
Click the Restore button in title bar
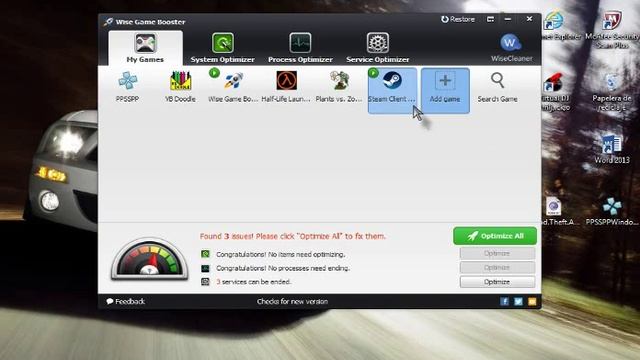[x=458, y=19]
